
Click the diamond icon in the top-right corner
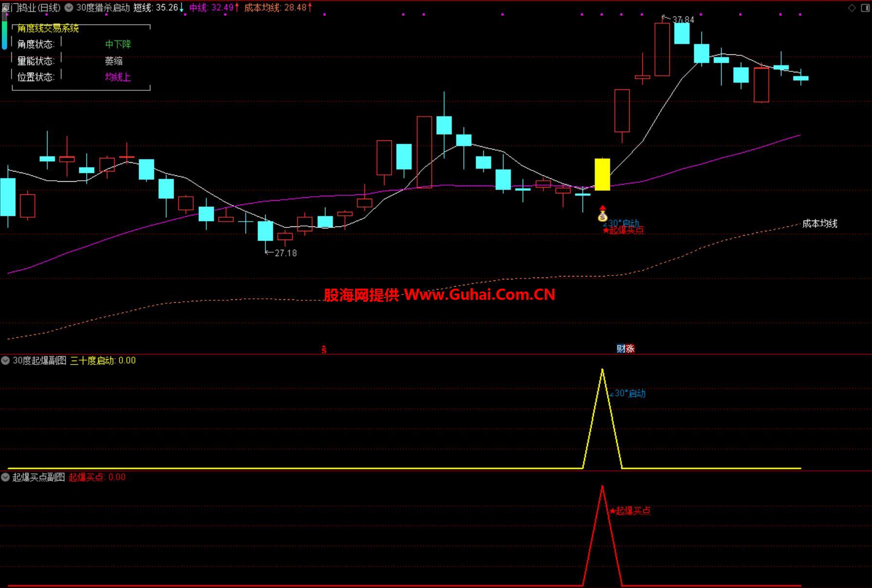852,8
